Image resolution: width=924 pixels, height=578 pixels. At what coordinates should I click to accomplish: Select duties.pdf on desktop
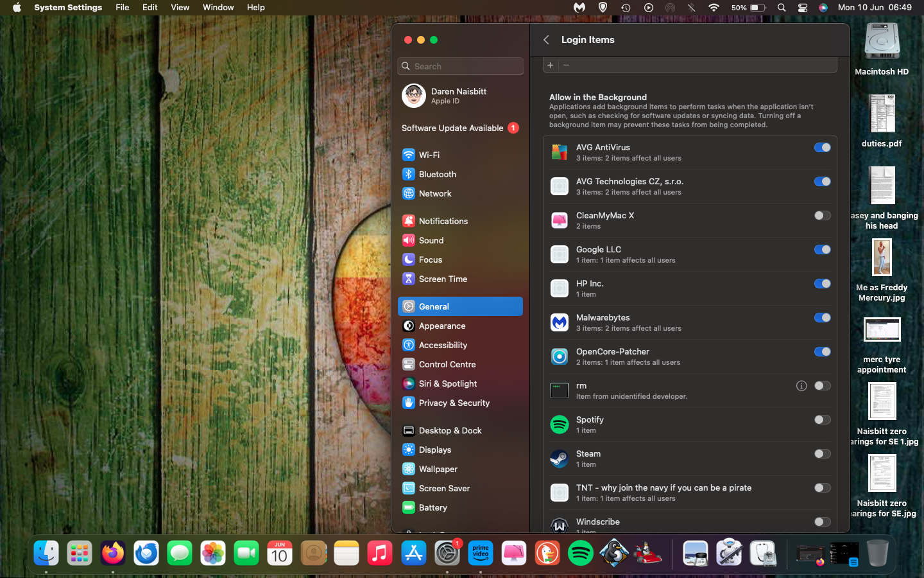coord(882,121)
